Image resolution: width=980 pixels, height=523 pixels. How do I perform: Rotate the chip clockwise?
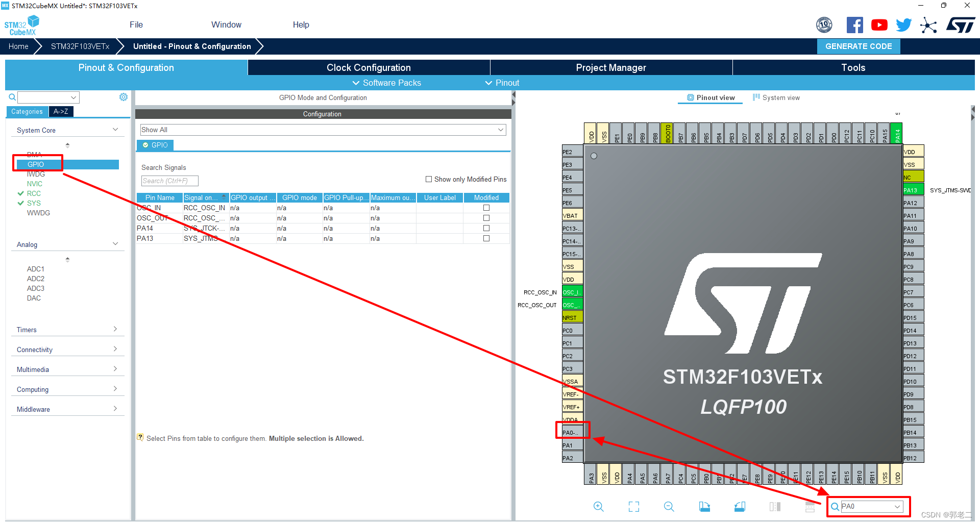tap(704, 507)
